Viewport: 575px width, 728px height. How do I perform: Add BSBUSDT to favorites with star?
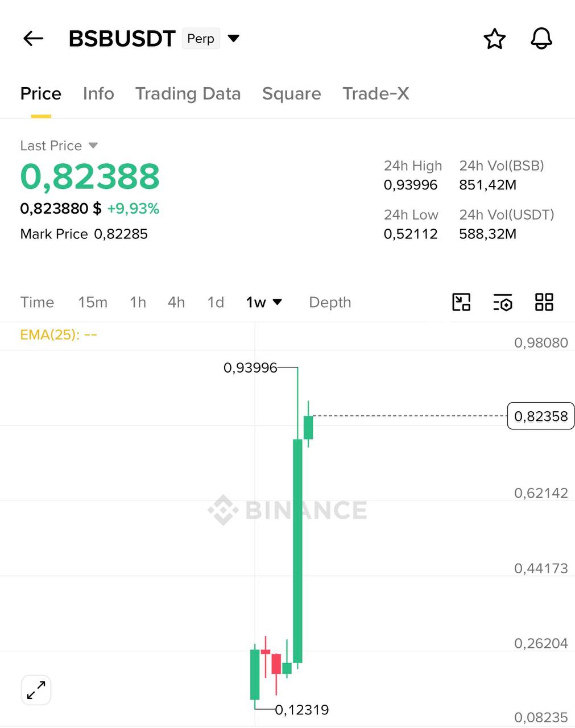(494, 39)
